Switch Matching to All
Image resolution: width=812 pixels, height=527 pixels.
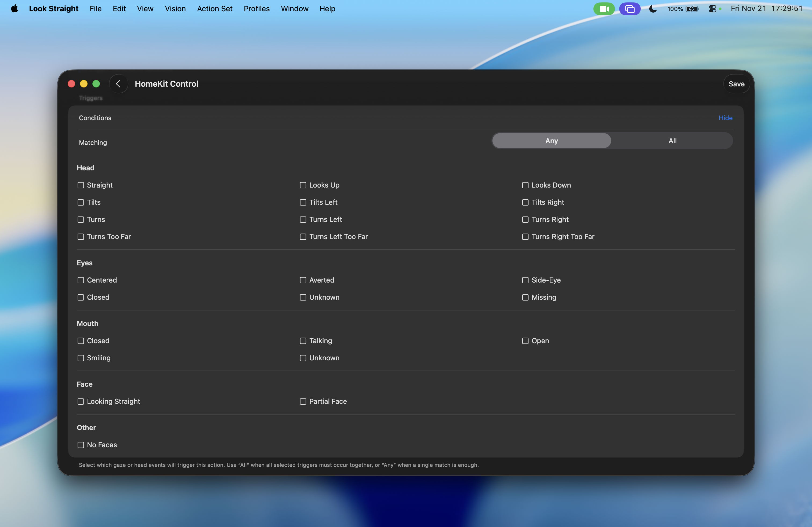coord(672,141)
